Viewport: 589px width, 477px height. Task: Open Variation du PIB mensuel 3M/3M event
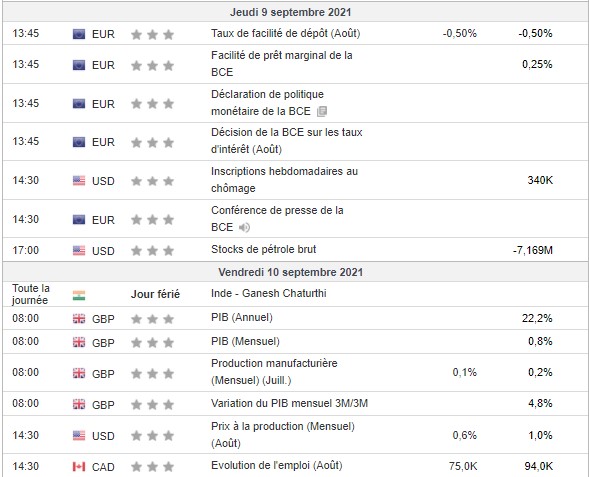tap(290, 403)
